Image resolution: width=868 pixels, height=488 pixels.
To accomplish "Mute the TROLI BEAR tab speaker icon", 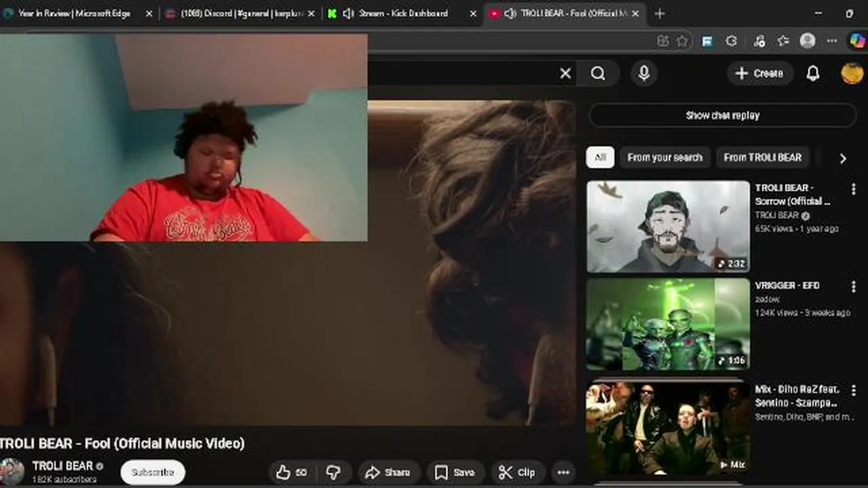I will 511,14.
